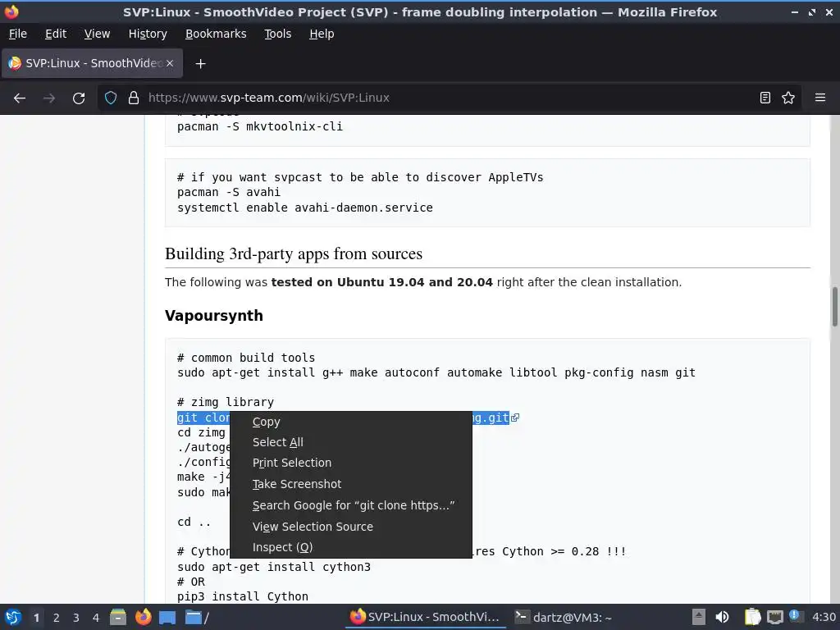Choose View Selection Source
This screenshot has width=840, height=630.
tap(351, 527)
